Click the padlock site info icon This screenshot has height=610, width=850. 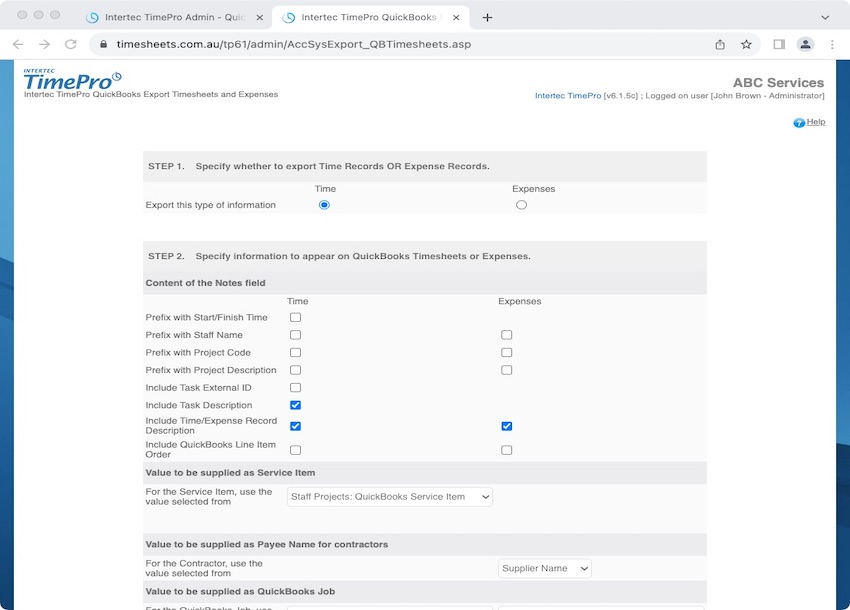click(x=104, y=44)
